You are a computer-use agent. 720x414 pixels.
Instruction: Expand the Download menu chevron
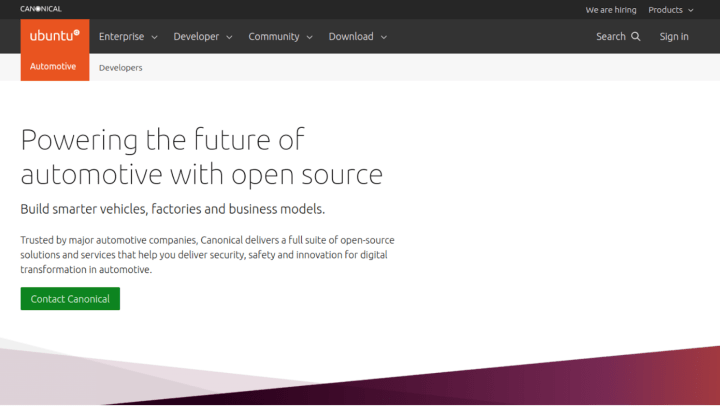[x=384, y=37]
